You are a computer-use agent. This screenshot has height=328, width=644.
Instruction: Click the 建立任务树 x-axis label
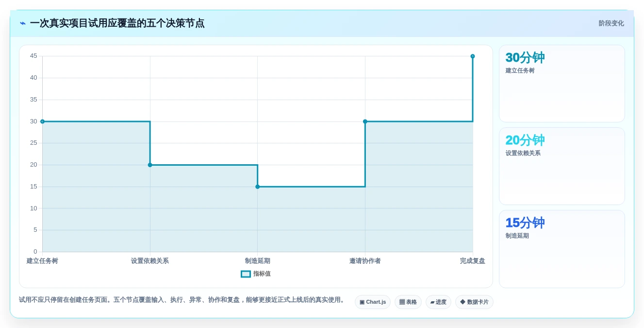(x=42, y=261)
